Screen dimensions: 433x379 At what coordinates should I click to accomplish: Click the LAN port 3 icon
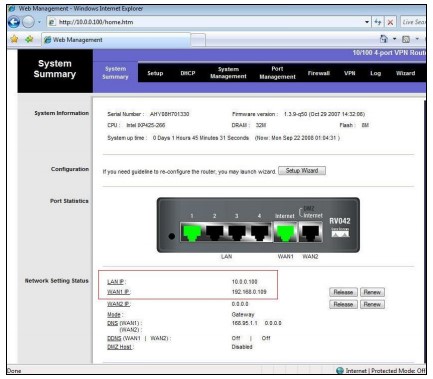(x=237, y=232)
